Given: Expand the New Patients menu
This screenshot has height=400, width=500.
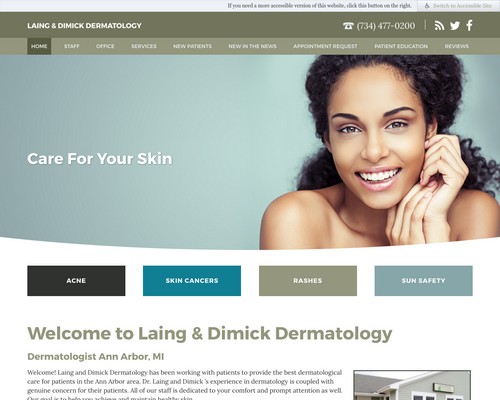Looking at the screenshot, I should (x=192, y=46).
